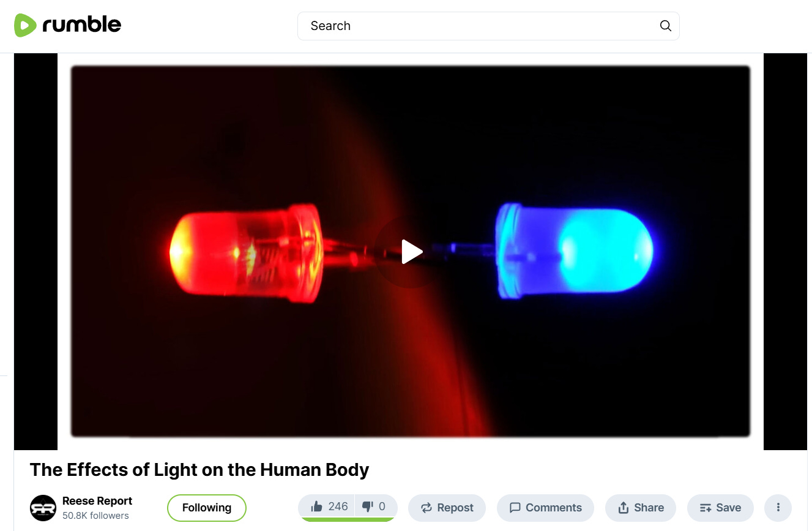Viewport: 812px width, 531px height.
Task: Open the three-dot more options menu
Action: coord(778,508)
